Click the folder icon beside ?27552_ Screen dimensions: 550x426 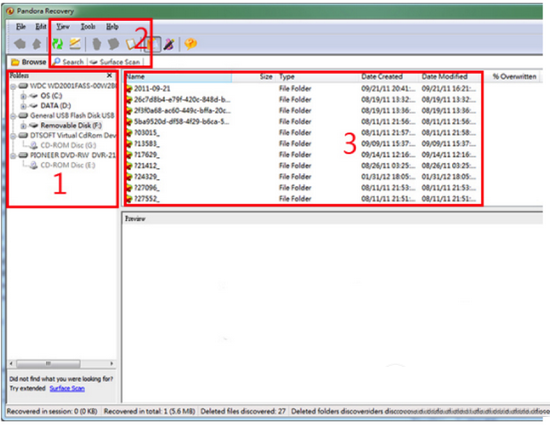pos(129,199)
